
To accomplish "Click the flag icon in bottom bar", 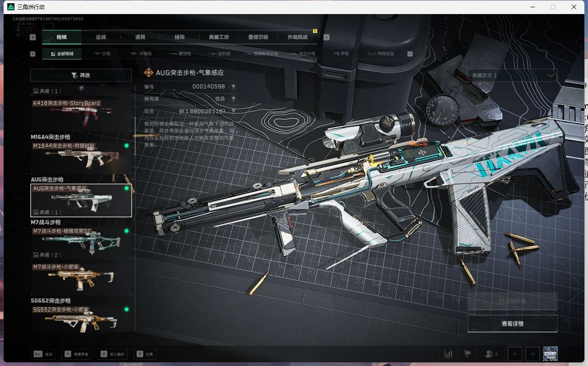I will [x=467, y=354].
